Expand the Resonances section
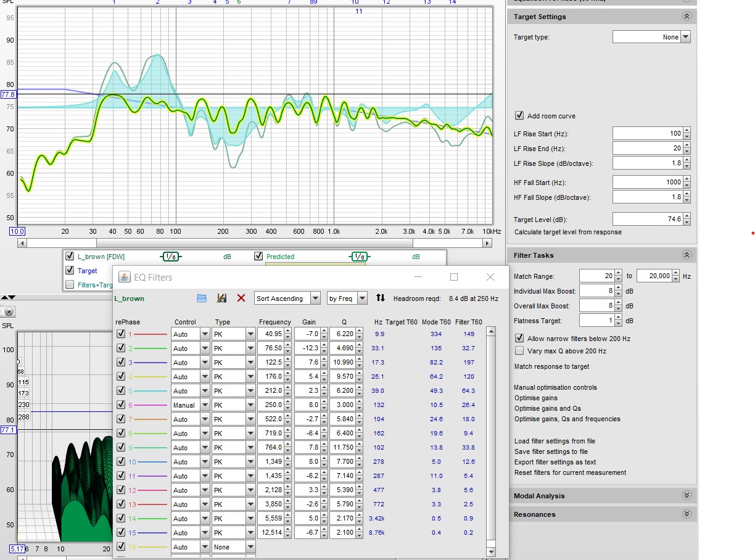Viewport: 755px width, 560px height. pyautogui.click(x=687, y=514)
